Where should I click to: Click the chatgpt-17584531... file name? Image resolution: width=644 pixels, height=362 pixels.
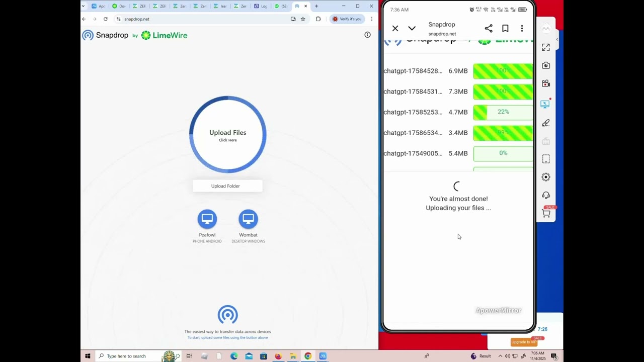pos(413,92)
